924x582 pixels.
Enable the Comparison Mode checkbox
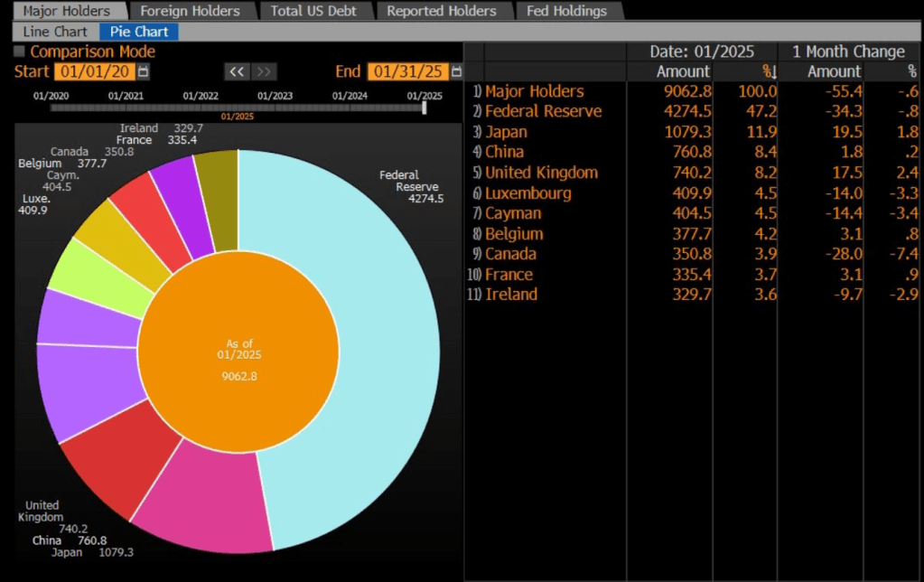click(x=20, y=52)
